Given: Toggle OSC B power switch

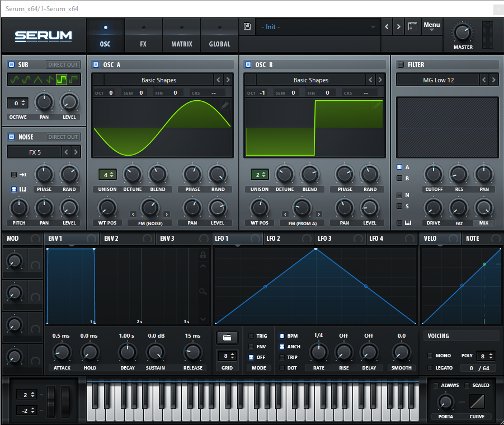Looking at the screenshot, I should (x=248, y=64).
